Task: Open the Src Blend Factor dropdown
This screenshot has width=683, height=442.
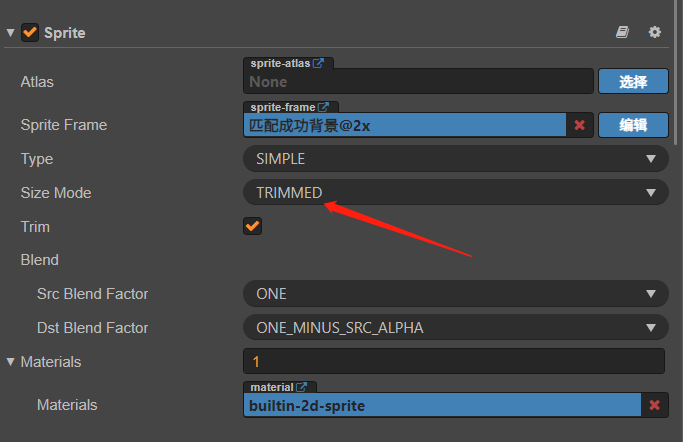Action: pyautogui.click(x=455, y=294)
